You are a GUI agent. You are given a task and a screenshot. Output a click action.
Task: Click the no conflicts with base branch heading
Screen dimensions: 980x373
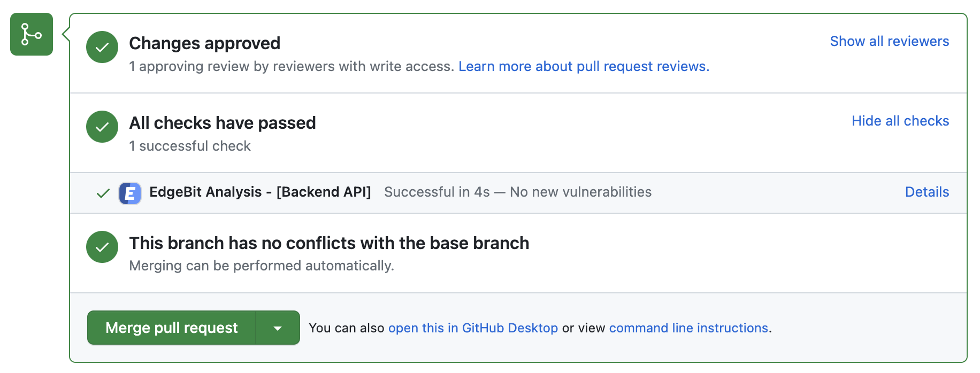(329, 243)
